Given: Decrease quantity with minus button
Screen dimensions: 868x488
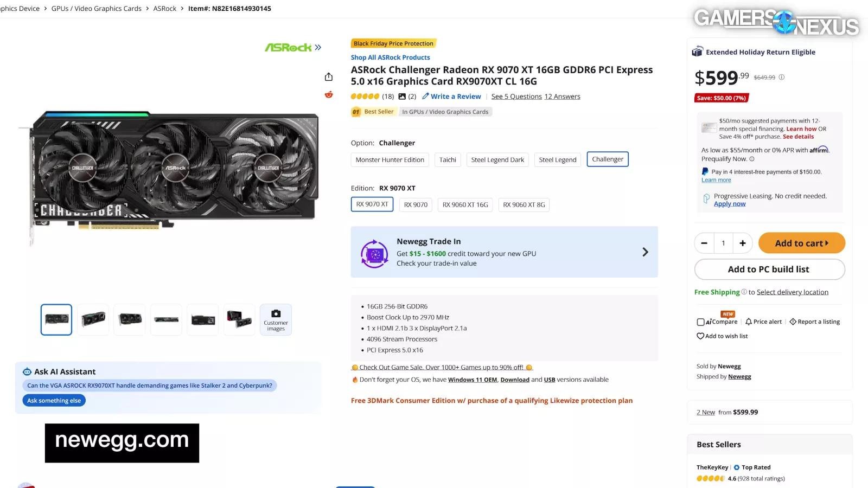Looking at the screenshot, I should 704,243.
